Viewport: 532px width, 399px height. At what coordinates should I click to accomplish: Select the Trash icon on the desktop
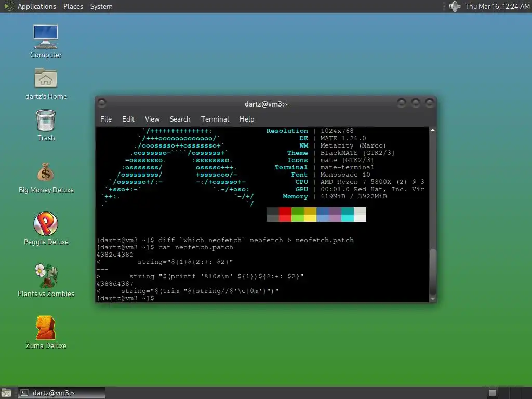coord(46,120)
